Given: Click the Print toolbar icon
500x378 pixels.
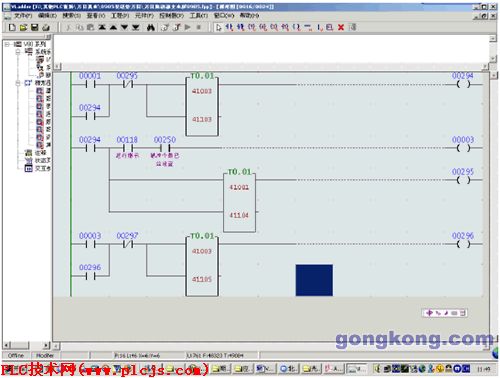Looking at the screenshot, I should point(46,27).
